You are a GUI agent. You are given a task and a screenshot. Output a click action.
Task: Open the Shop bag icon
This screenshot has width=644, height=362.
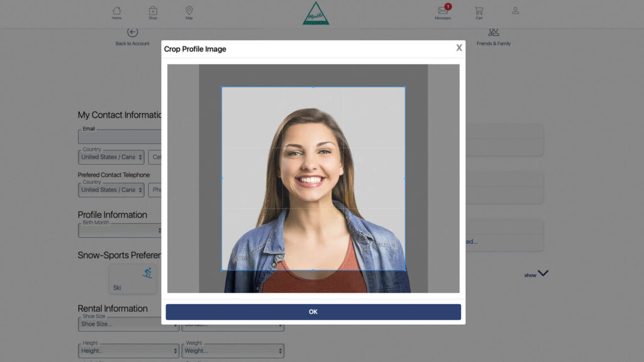pos(153,11)
